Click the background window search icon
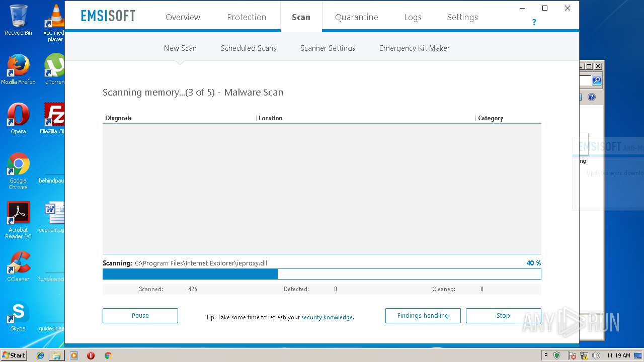 click(597, 80)
